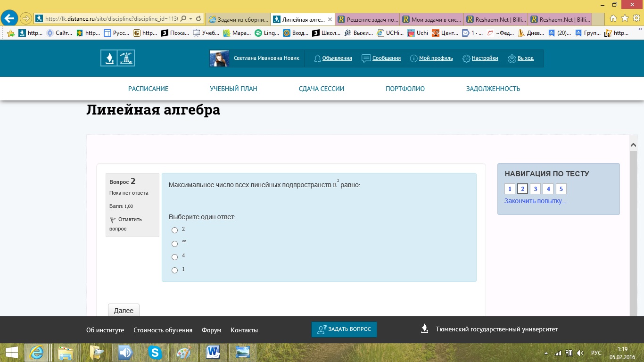Click the user avatar photo
Image resolution: width=644 pixels, height=362 pixels.
pyautogui.click(x=219, y=58)
